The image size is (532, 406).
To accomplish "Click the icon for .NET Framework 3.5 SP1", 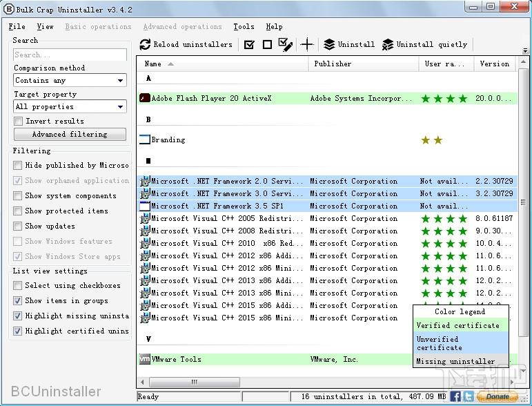I will tap(145, 206).
